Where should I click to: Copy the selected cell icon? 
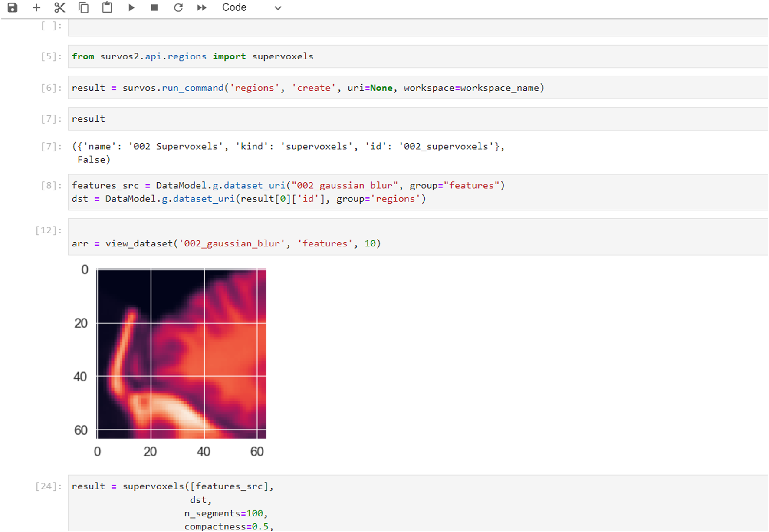(x=83, y=8)
